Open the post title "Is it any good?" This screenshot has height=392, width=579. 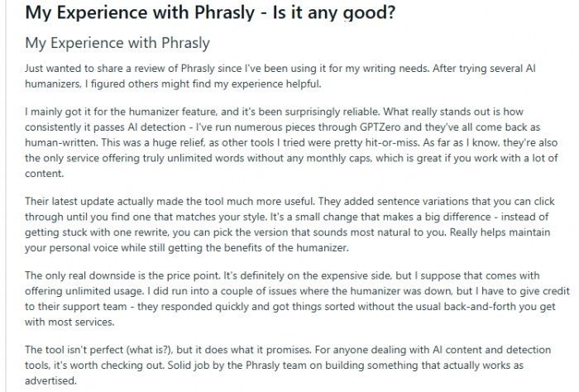tap(334, 12)
